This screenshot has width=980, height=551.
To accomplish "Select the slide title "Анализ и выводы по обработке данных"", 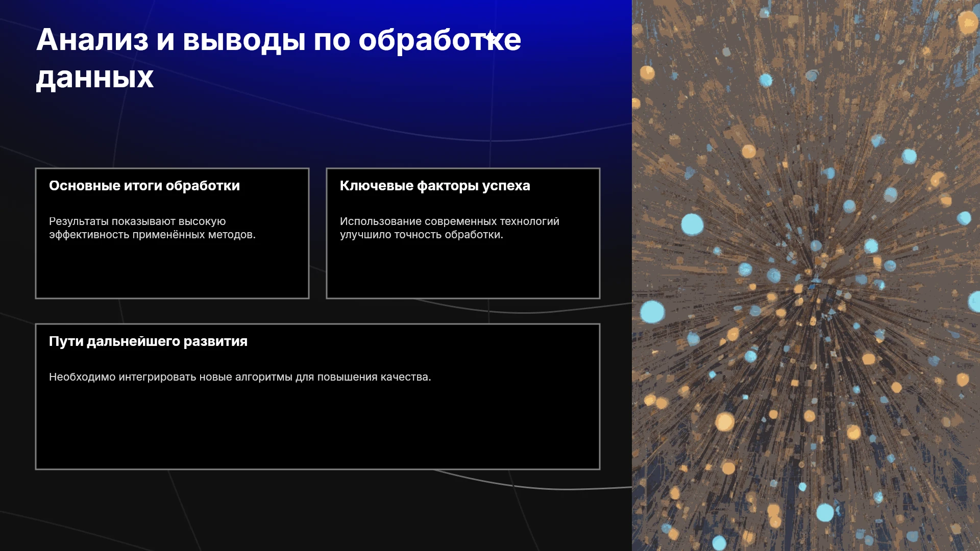I will coord(279,59).
